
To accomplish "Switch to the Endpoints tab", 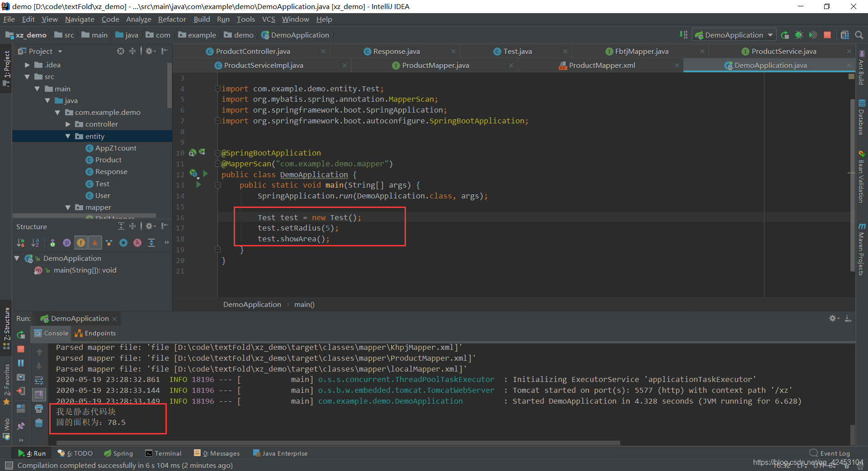I will pos(95,333).
